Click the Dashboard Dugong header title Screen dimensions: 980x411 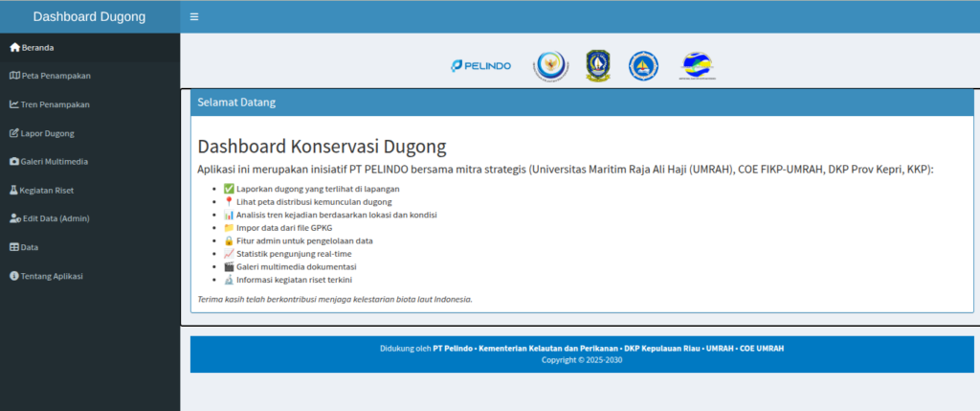(89, 17)
